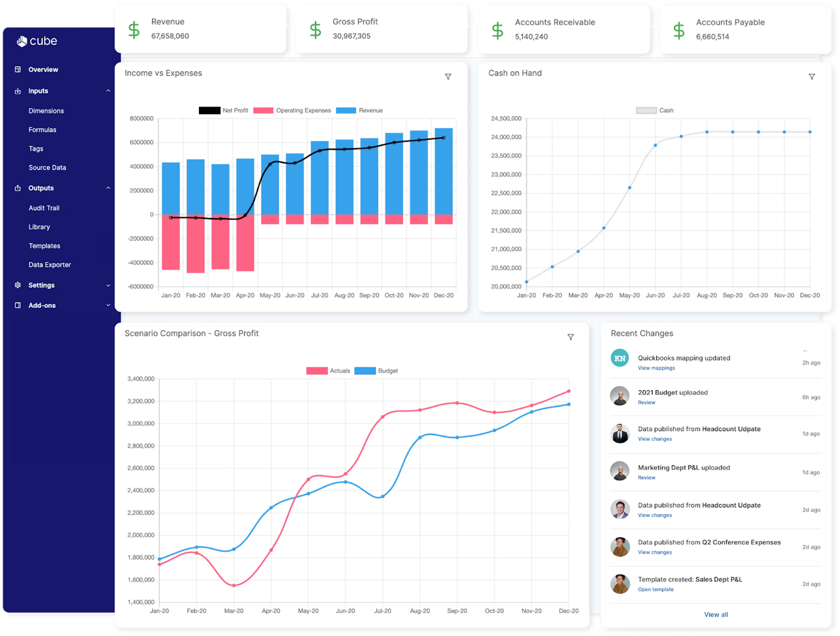Click the Dec-20 Revenue bar in Income chart

click(x=443, y=171)
